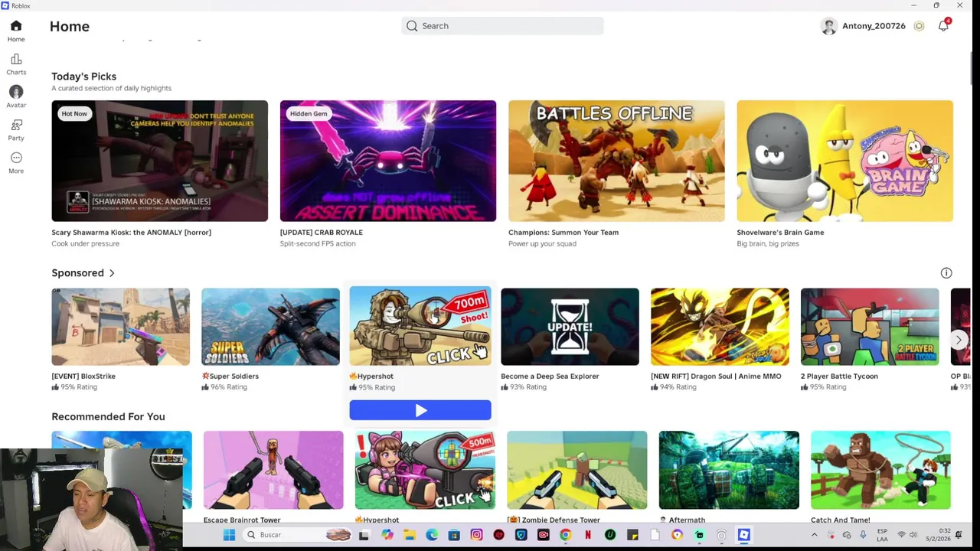
Task: Open Champions: Summon Your Team thumbnail
Action: pyautogui.click(x=616, y=161)
